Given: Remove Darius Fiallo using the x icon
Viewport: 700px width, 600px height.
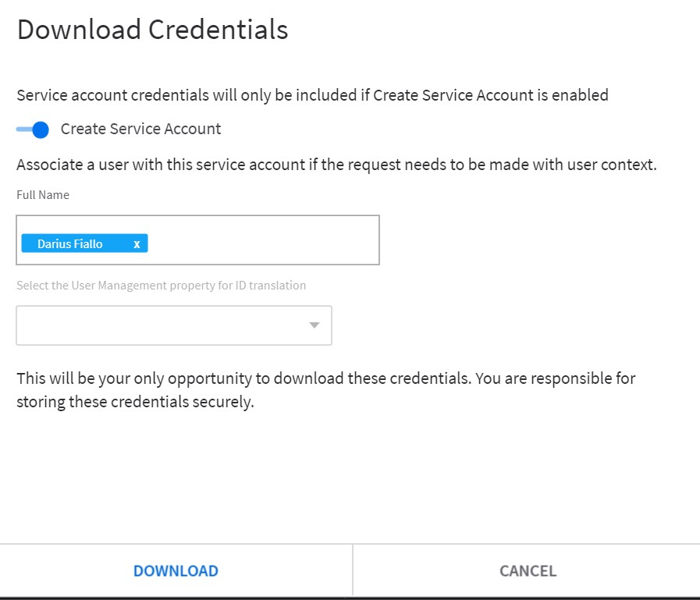Looking at the screenshot, I should tap(137, 244).
